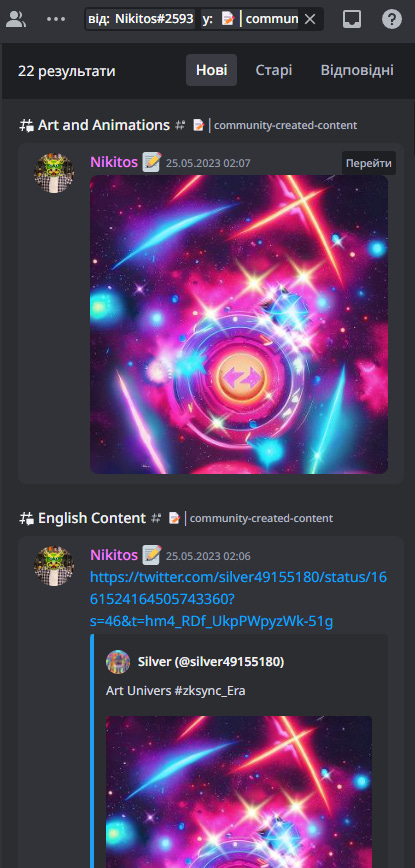This screenshot has width=415, height=868.
Task: Select the Нові tab
Action: click(x=211, y=70)
